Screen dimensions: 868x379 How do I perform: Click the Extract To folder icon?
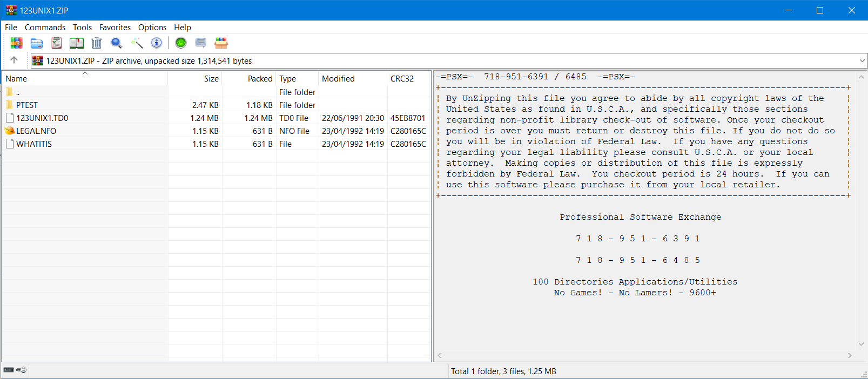(37, 43)
